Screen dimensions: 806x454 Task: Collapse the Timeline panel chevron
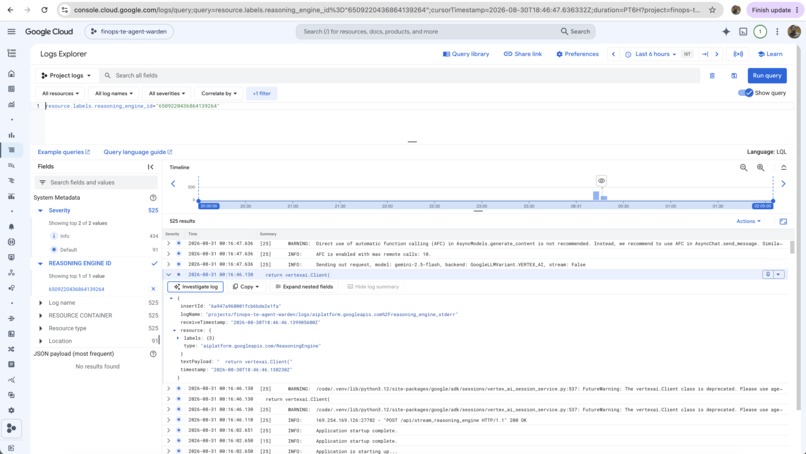[783, 168]
